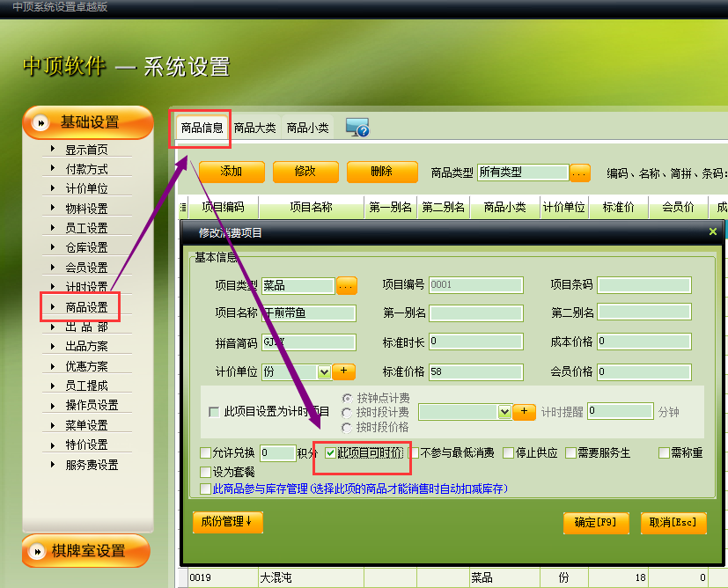
Task: Open 付款方式 settings
Action: pos(86,169)
